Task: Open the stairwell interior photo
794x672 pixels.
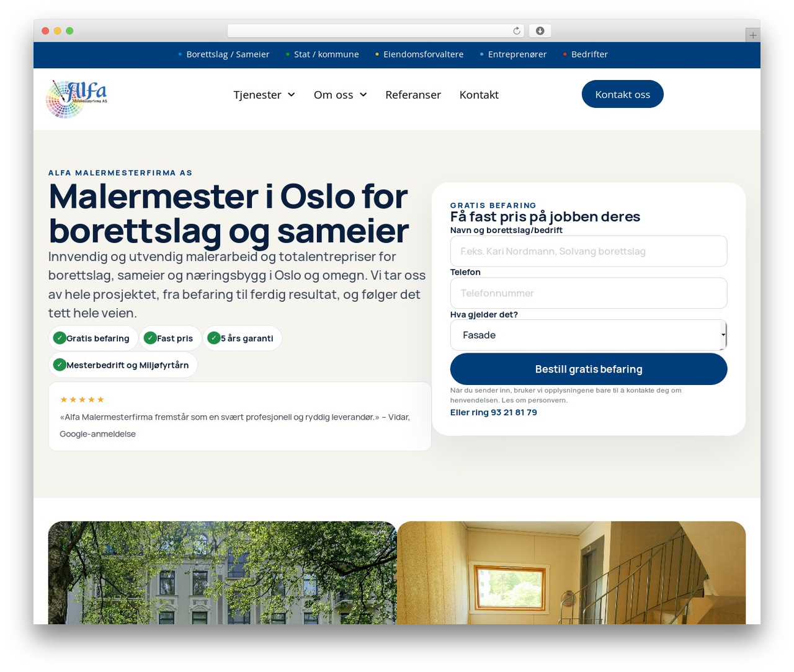Action: [x=571, y=573]
